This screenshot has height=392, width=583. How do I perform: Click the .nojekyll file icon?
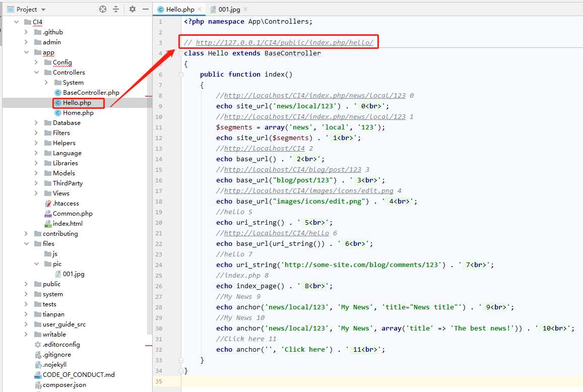coord(38,365)
